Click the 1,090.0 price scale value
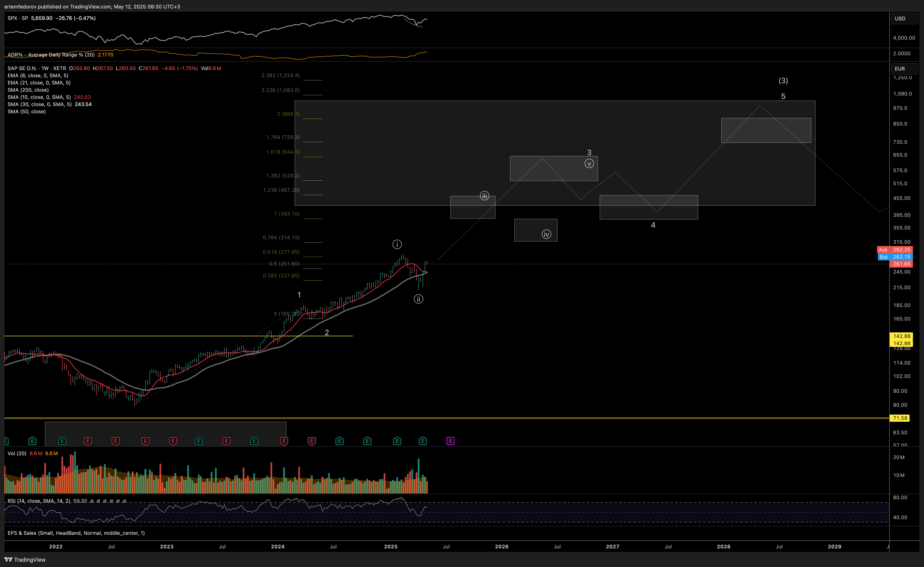 [x=902, y=94]
